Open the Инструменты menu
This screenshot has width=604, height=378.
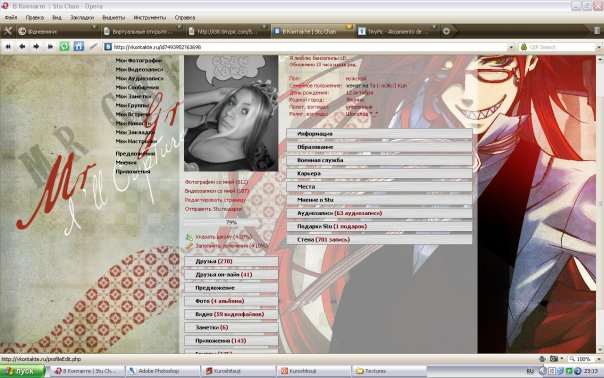coord(150,17)
